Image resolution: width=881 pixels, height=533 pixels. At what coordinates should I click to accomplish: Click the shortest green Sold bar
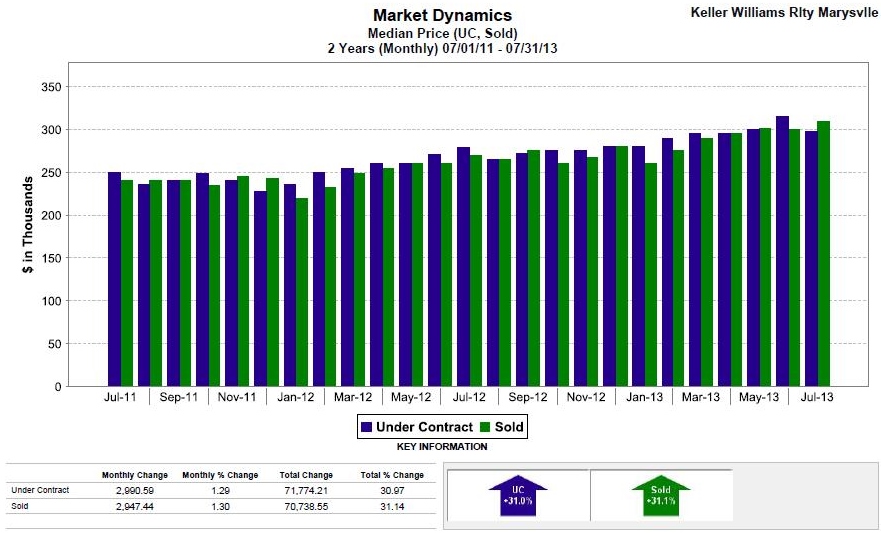302,292
